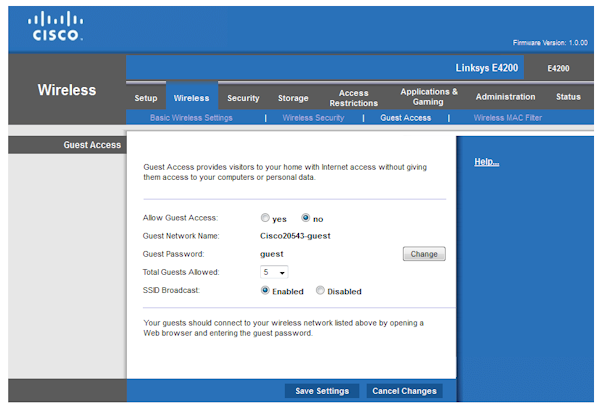This screenshot has width=600, height=412.
Task: Open the Access Restrictions tab
Action: click(x=354, y=97)
